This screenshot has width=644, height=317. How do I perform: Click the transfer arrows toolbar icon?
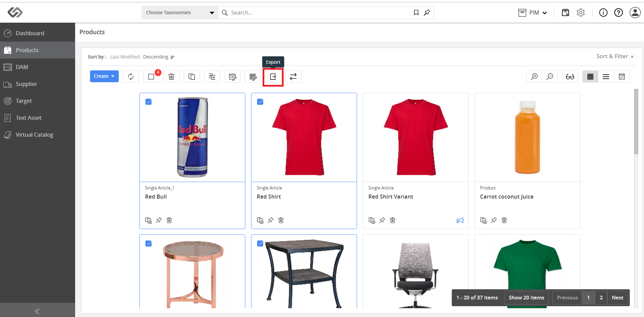point(293,77)
